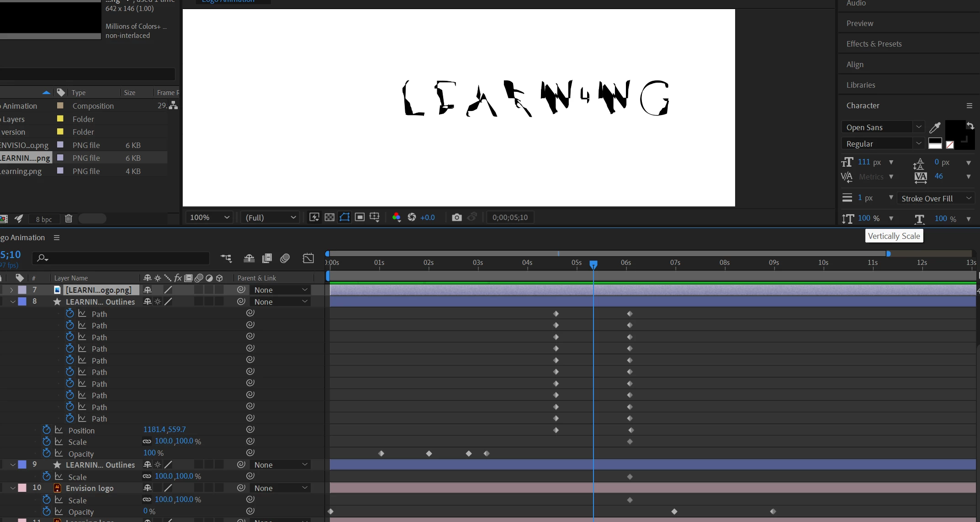Open the Open Sans font family dropdown
The height and width of the screenshot is (522, 980).
click(882, 127)
